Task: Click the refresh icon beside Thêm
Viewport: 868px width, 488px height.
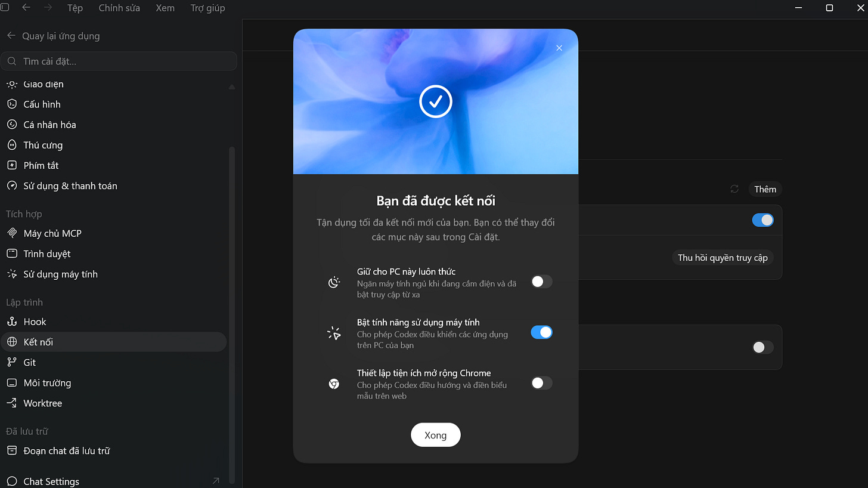Action: tap(734, 189)
